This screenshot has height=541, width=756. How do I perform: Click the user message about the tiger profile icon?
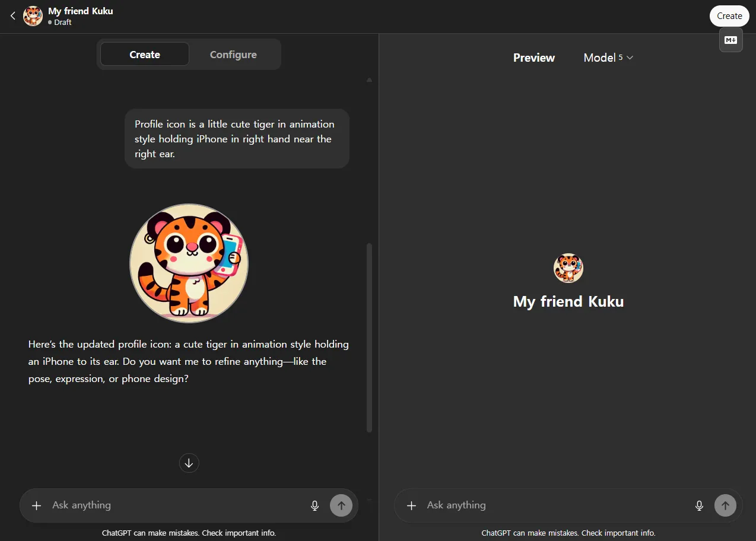(237, 139)
